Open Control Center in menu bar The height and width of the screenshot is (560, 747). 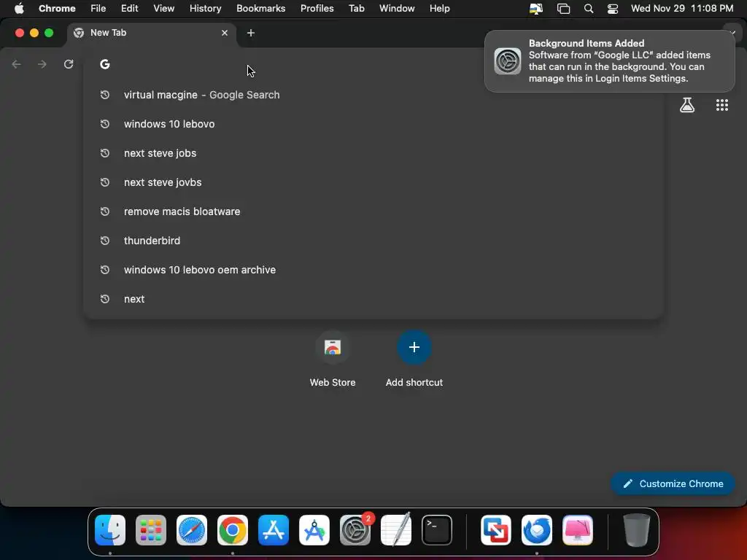(613, 9)
